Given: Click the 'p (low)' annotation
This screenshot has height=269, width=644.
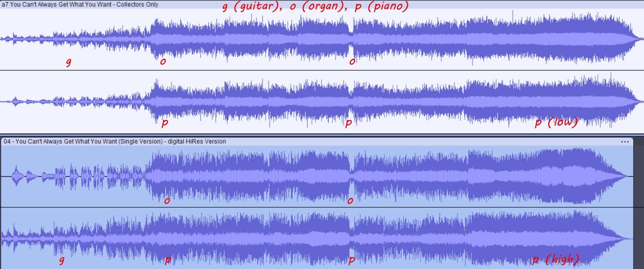Looking at the screenshot, I should (x=556, y=122).
